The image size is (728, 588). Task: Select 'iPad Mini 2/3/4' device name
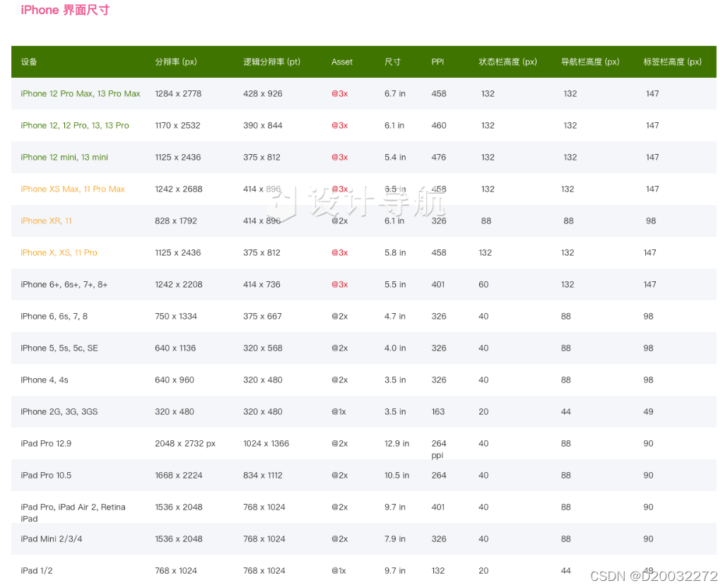click(x=51, y=539)
